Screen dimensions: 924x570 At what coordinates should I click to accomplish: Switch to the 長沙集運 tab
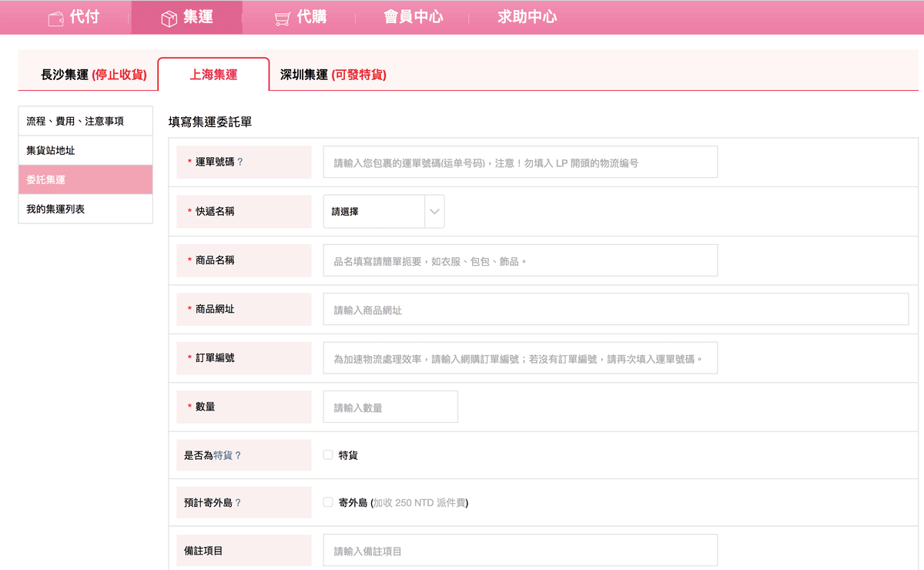pos(93,75)
